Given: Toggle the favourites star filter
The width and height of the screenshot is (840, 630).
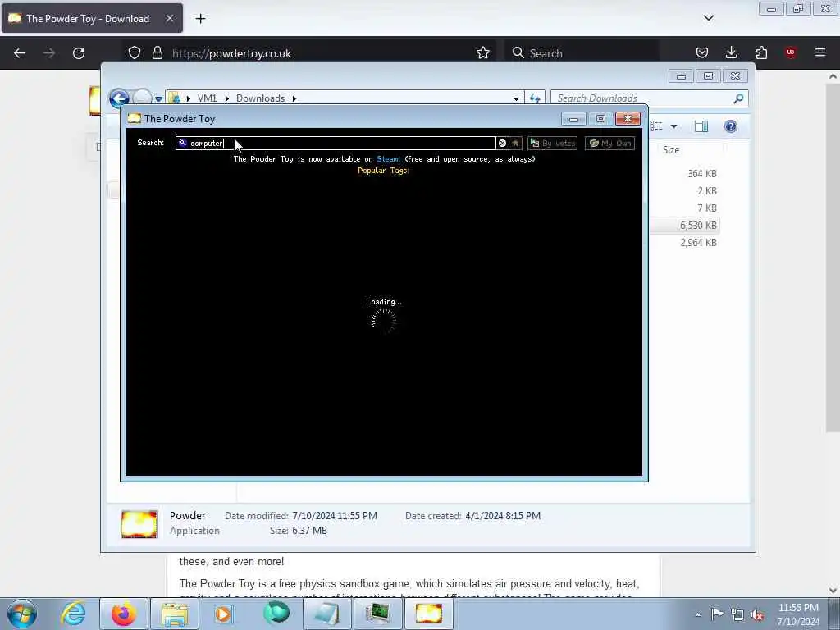Looking at the screenshot, I should tap(515, 143).
